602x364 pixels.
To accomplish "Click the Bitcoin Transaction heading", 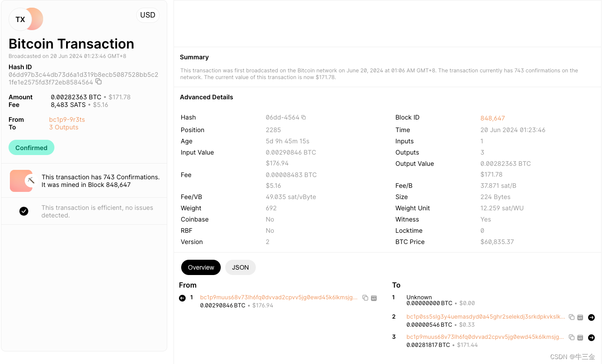I will tap(71, 44).
